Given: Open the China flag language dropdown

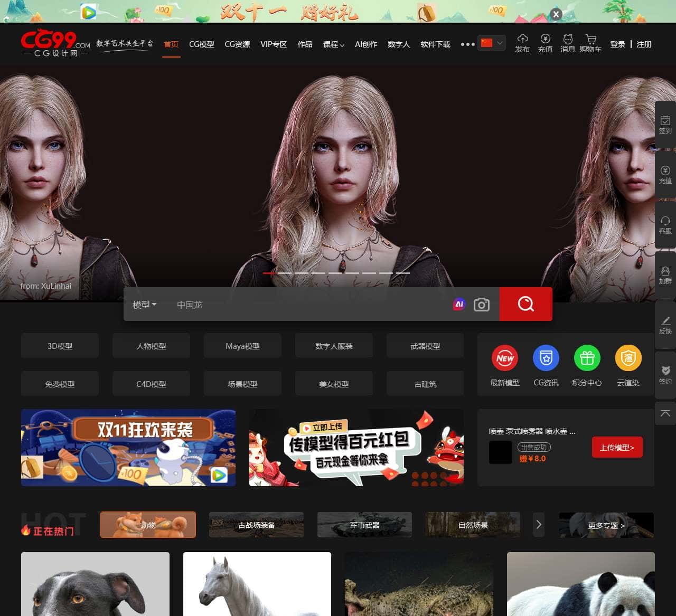Looking at the screenshot, I should (x=492, y=43).
